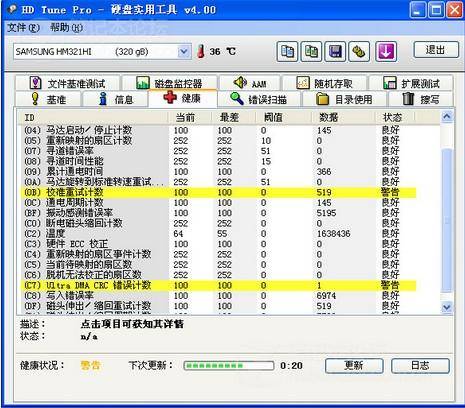Click the scrollbar down arrow in attribute list
Image resolution: width=465 pixels, height=408 pixels.
[x=446, y=307]
